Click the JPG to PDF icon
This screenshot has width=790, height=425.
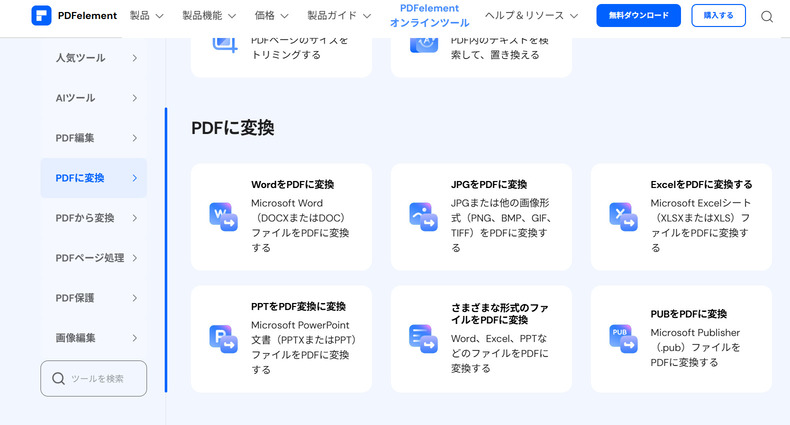423,217
